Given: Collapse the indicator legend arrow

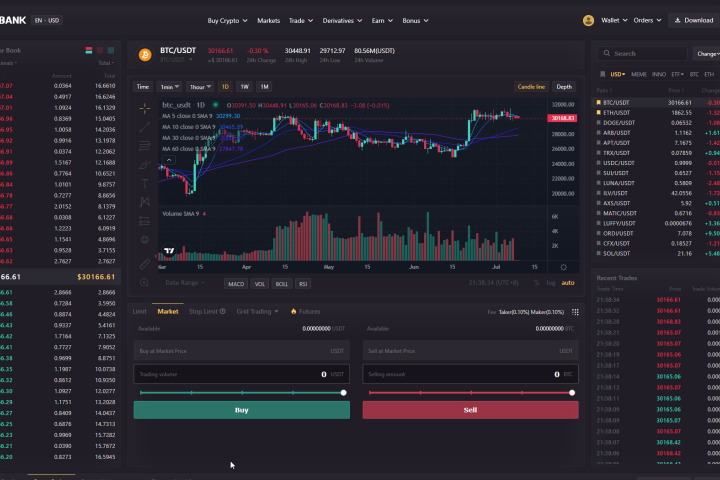Looking at the screenshot, I should 169,160.
